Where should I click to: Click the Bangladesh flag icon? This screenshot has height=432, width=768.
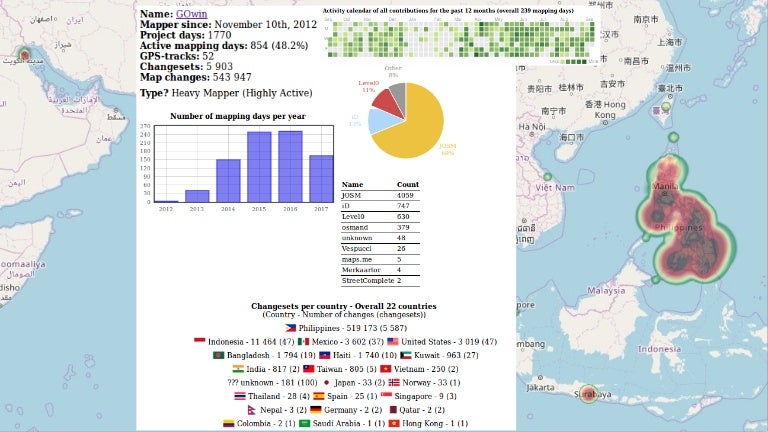tap(218, 355)
